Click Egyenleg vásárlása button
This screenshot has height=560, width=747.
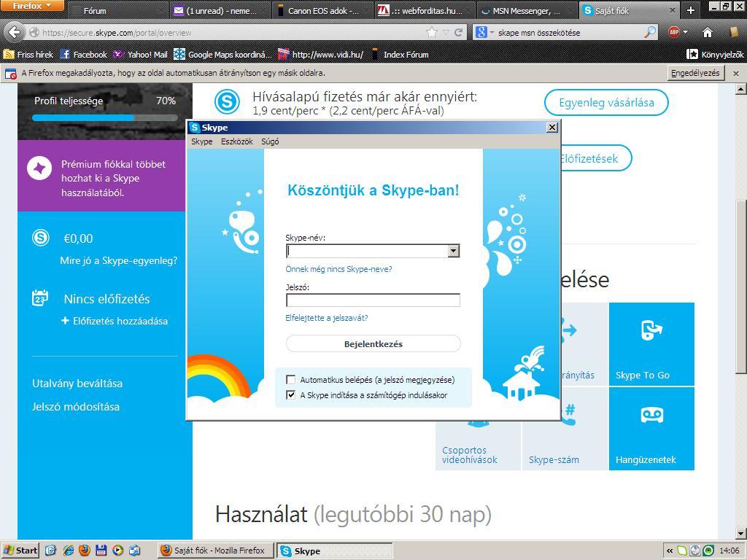click(606, 102)
